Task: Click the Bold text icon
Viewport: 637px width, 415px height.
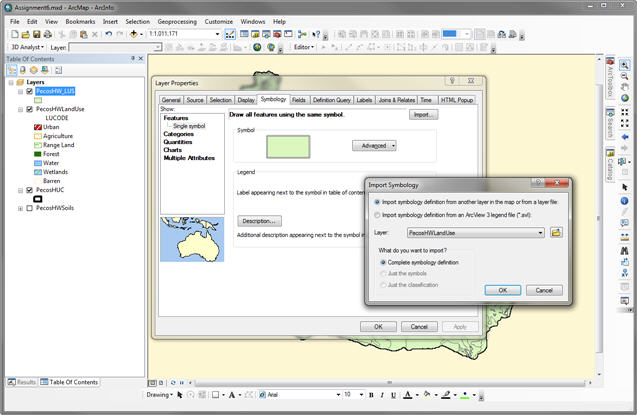Action: pyautogui.click(x=371, y=395)
